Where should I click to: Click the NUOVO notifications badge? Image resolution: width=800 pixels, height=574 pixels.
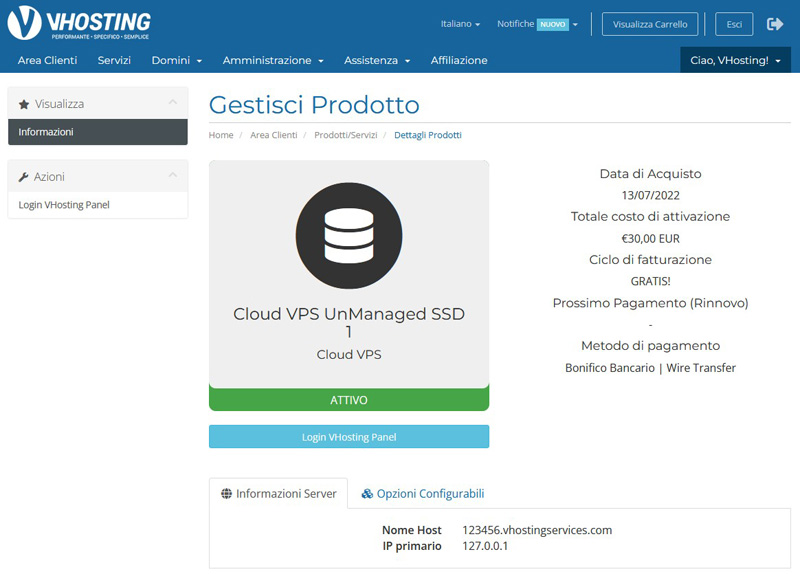[x=553, y=24]
